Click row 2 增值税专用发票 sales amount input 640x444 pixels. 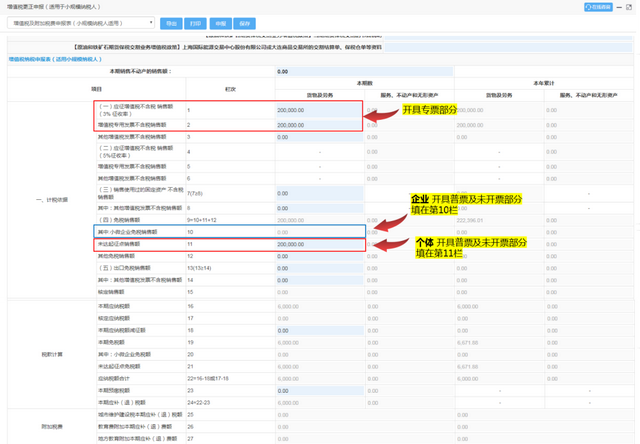[x=319, y=125]
